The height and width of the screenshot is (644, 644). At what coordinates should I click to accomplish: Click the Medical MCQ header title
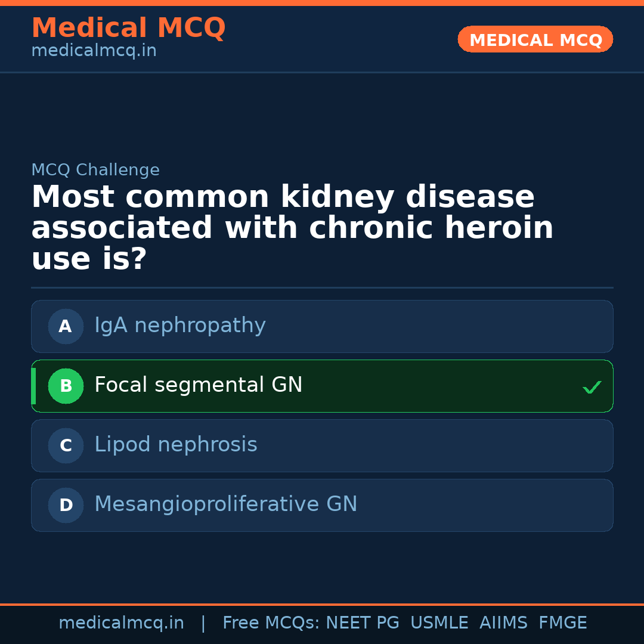pos(128,28)
